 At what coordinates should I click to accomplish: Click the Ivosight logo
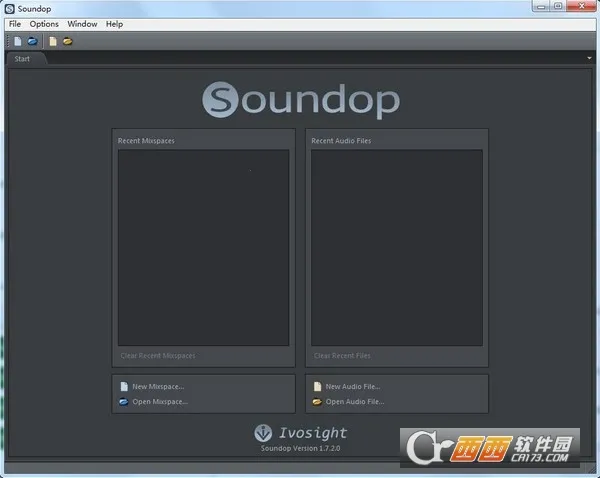pyautogui.click(x=301, y=433)
